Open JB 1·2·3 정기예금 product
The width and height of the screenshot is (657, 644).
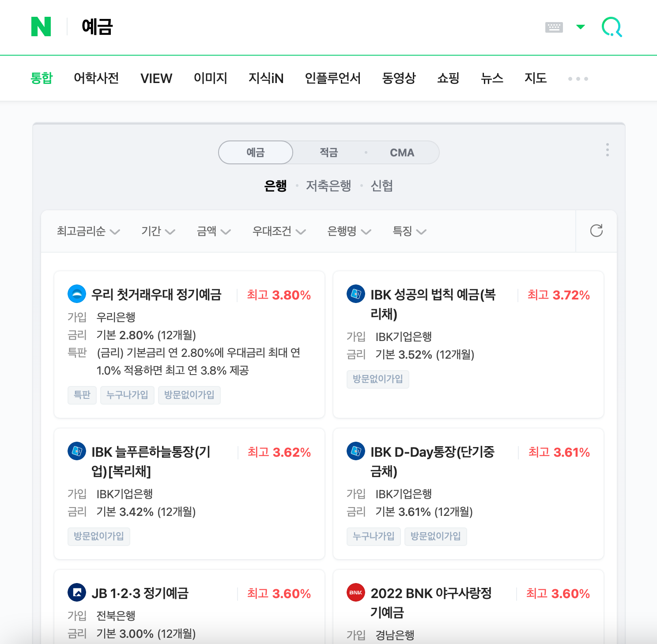click(140, 593)
